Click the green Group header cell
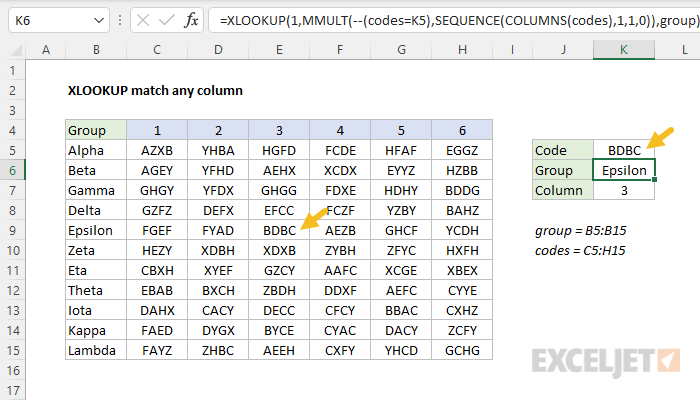The image size is (700, 400). 96,130
